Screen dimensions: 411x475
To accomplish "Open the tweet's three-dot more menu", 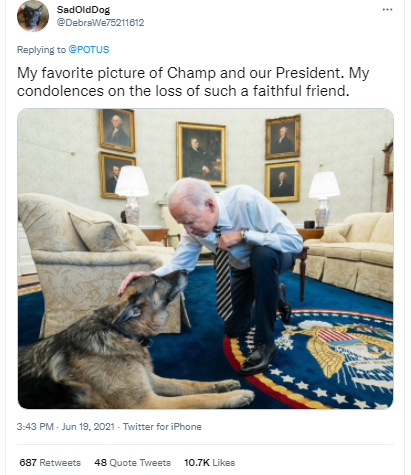I will 387,10.
